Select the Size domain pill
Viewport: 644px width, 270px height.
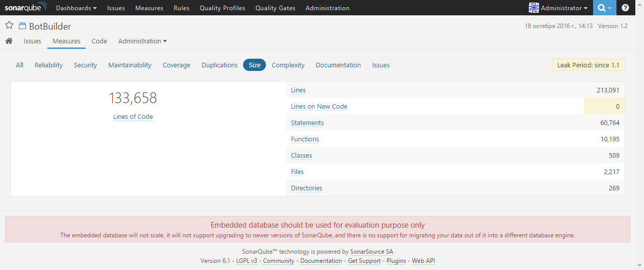[x=254, y=65]
